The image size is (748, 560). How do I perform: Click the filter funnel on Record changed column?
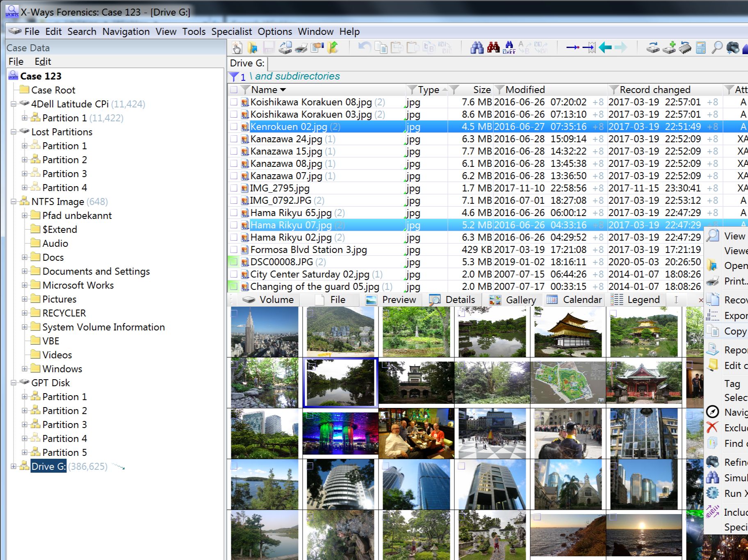(614, 90)
